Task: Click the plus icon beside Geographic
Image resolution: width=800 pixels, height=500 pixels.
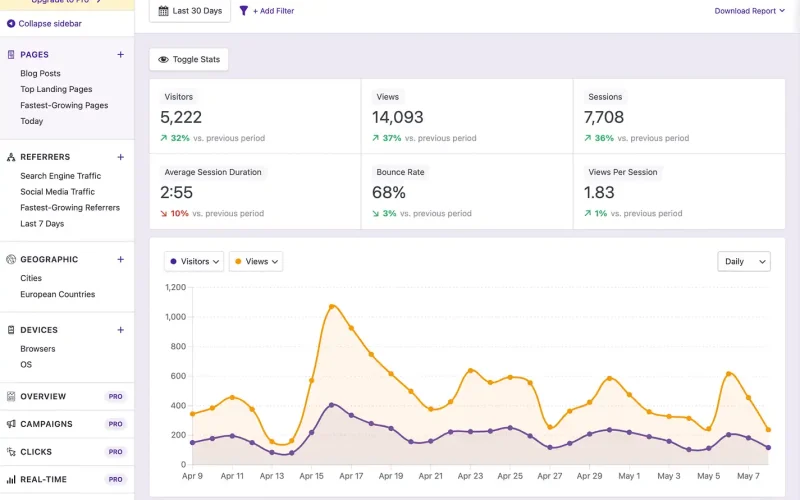Action: point(120,259)
